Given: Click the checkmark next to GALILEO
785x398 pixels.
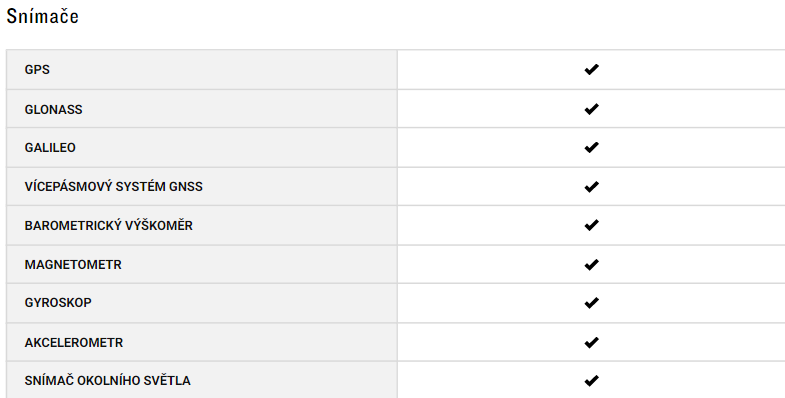Looking at the screenshot, I should 591,147.
